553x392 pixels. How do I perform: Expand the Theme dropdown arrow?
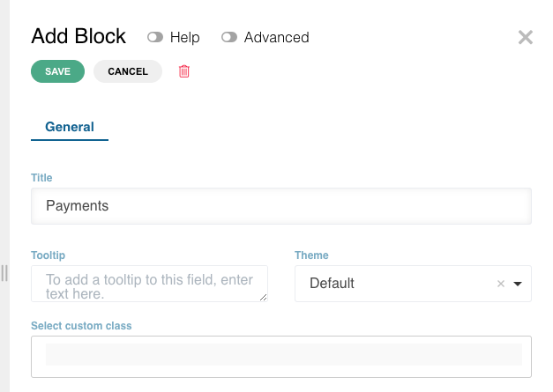pyautogui.click(x=518, y=284)
